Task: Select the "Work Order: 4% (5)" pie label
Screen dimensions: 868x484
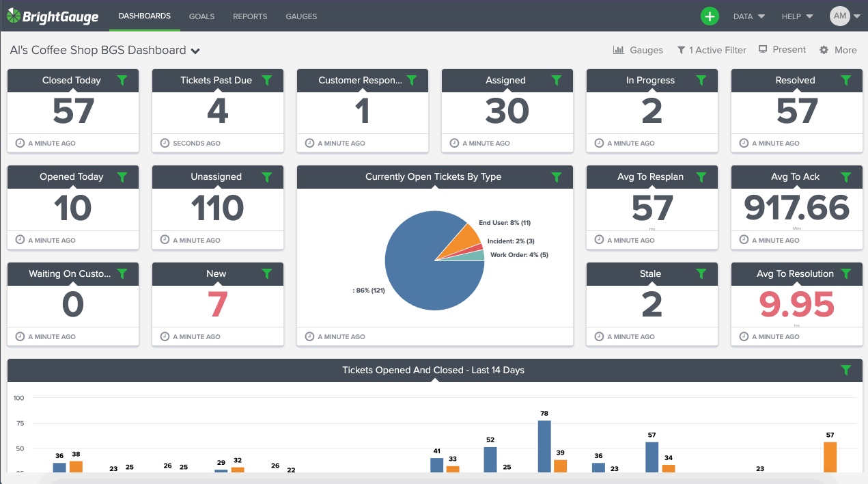Action: (x=519, y=255)
